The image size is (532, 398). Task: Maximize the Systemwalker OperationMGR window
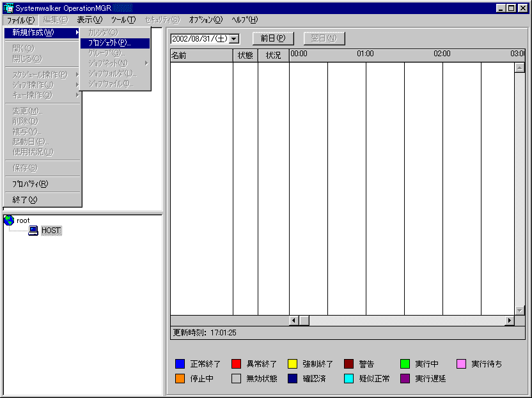511,8
